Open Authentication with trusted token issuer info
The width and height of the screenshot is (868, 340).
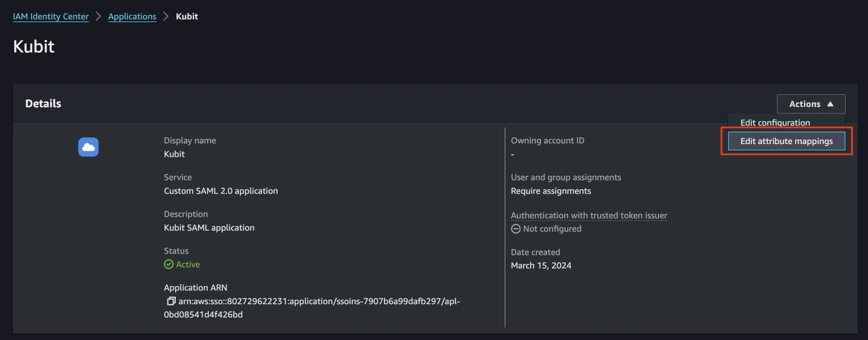pyautogui.click(x=589, y=215)
